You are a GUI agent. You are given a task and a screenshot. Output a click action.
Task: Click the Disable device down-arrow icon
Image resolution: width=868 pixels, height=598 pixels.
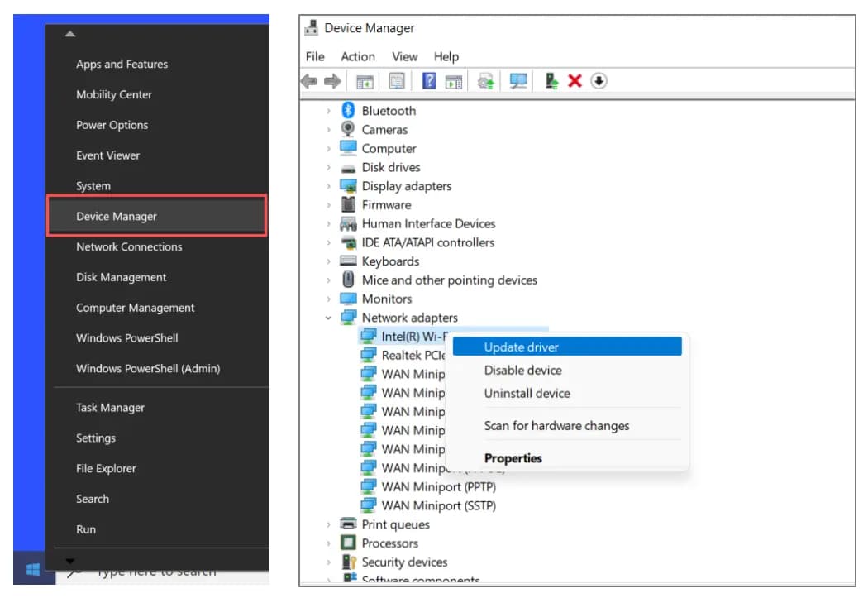click(599, 80)
